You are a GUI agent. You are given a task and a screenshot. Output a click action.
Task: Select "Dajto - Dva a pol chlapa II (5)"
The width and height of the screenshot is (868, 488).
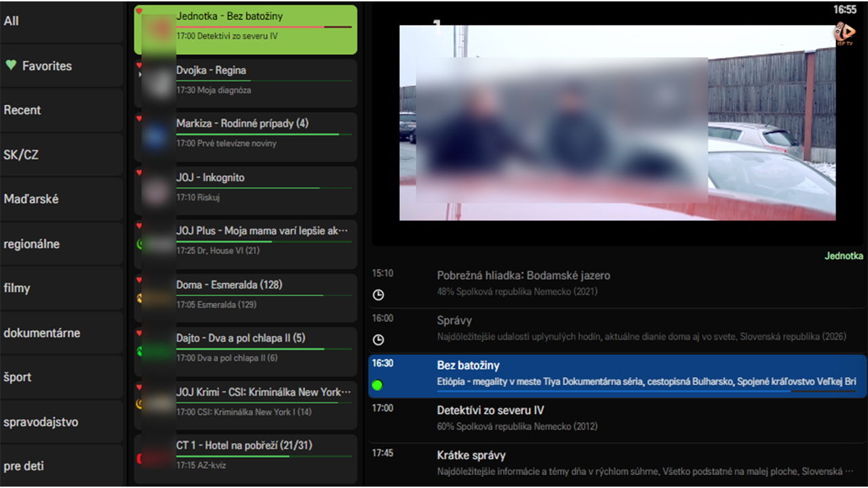(241, 338)
